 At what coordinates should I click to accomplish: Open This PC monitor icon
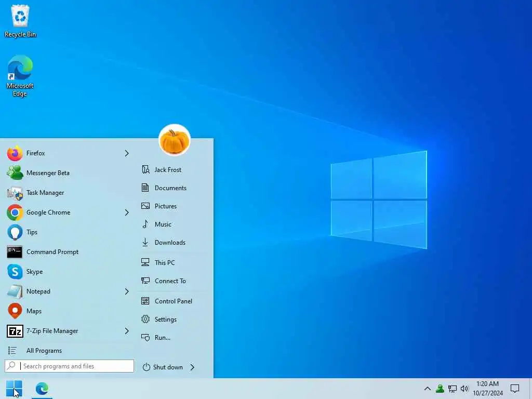click(145, 262)
